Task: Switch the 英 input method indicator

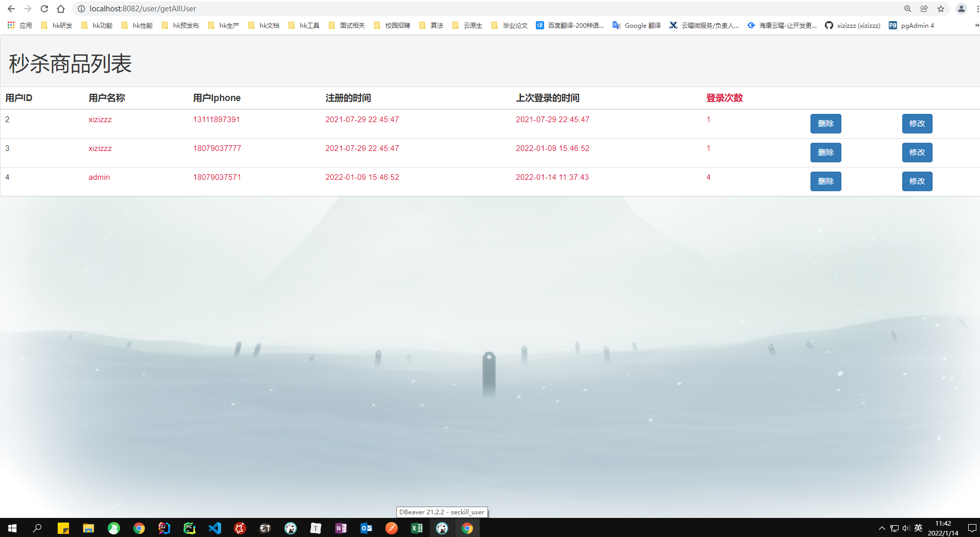Action: 918,528
